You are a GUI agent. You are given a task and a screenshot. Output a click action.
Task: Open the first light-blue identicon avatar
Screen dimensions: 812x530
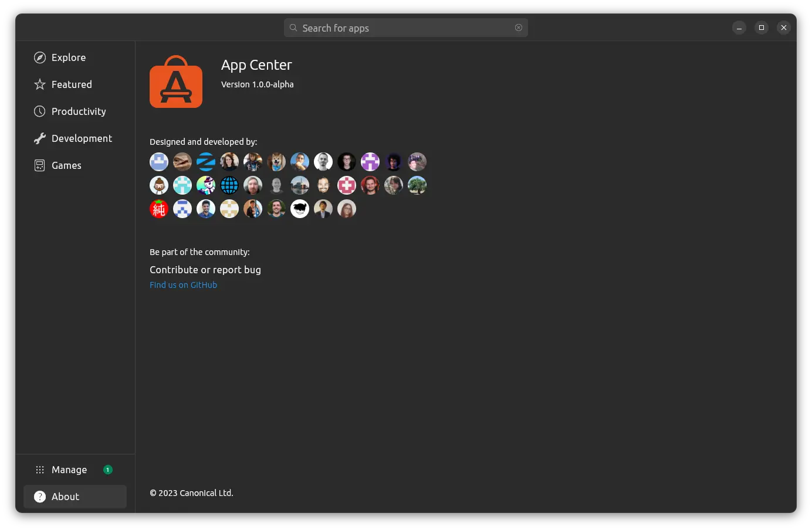point(159,162)
